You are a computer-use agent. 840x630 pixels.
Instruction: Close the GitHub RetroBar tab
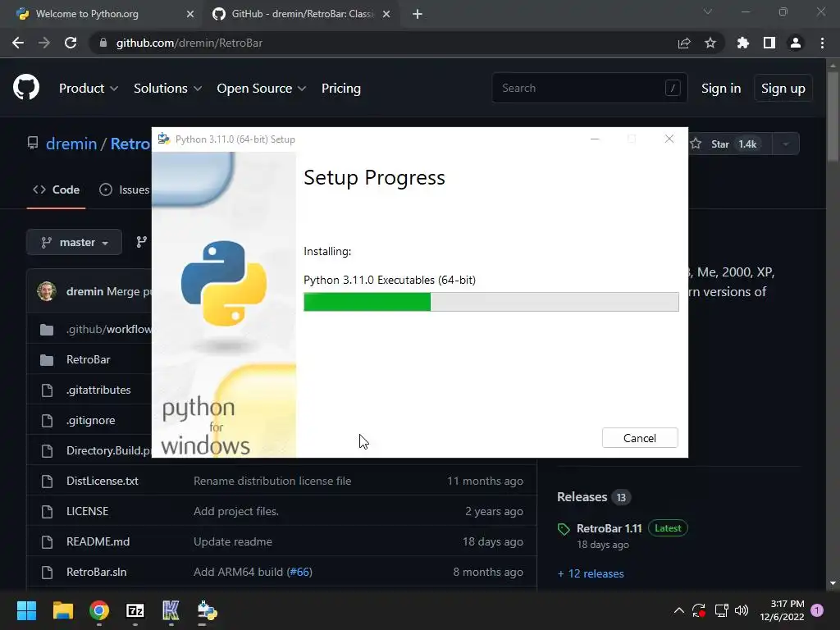(386, 14)
